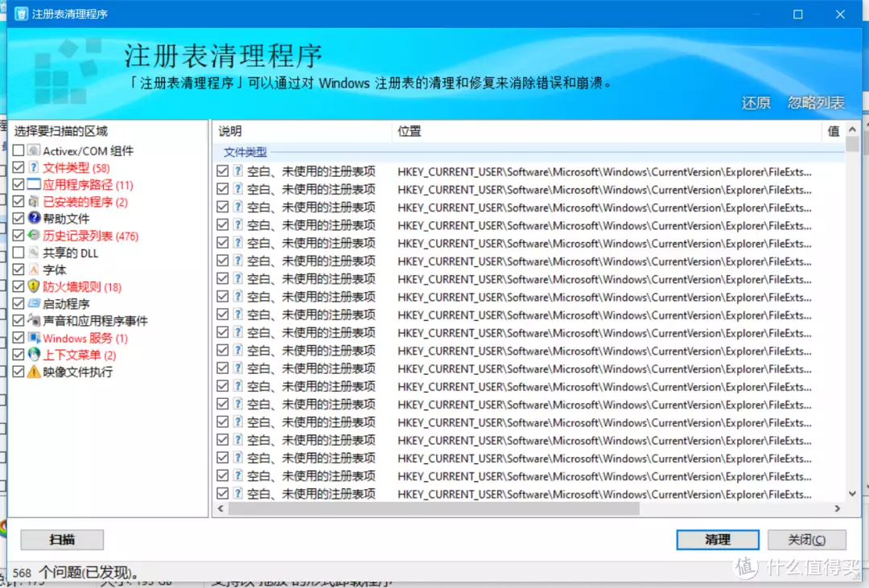Click the 防火墙规则 shield icon
The image size is (869, 588).
coord(34,286)
